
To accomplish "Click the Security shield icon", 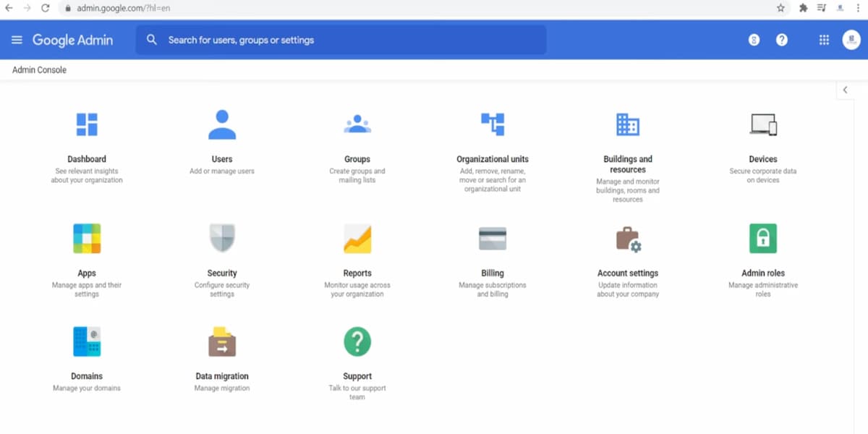I will click(222, 239).
